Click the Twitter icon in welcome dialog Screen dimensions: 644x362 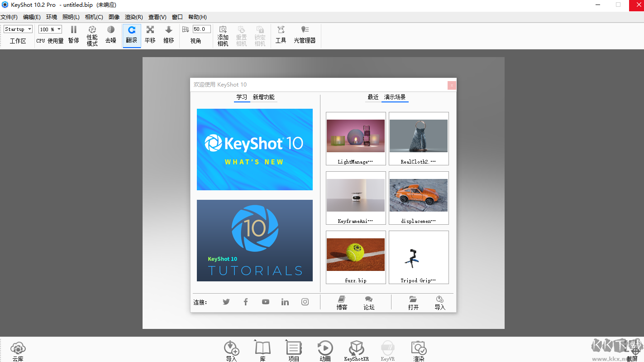(x=226, y=302)
